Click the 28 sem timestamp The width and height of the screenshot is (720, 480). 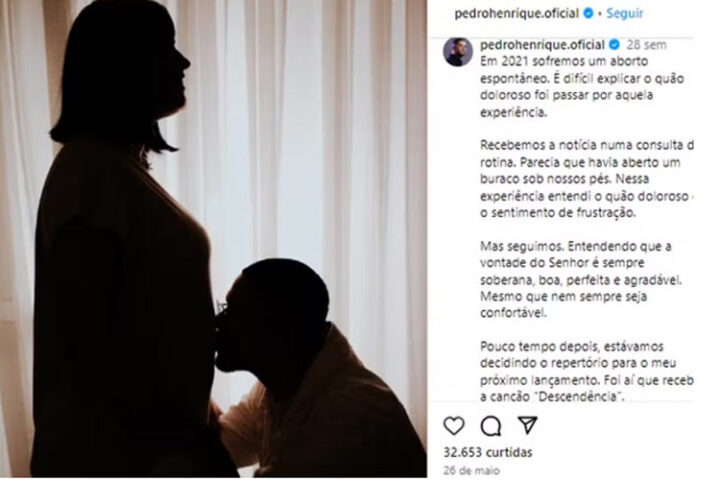[x=647, y=45]
